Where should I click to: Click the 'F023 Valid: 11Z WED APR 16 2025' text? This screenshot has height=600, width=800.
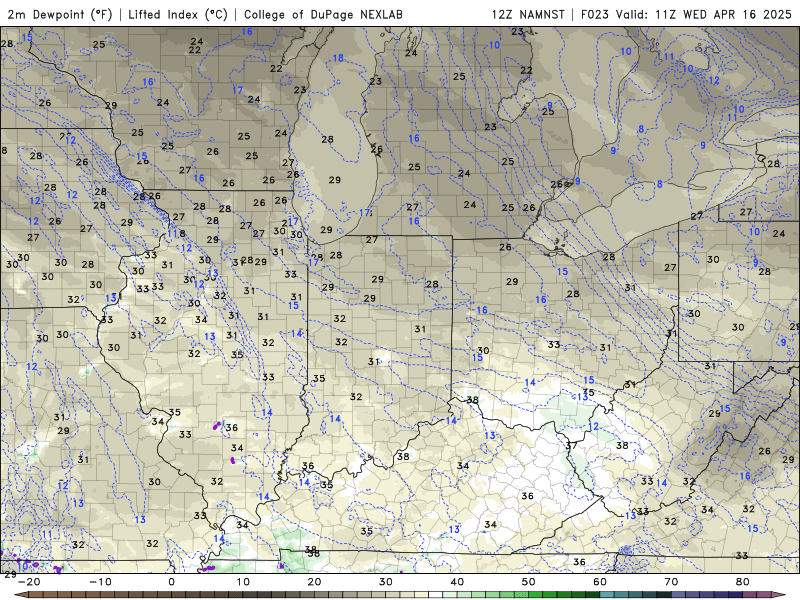click(x=686, y=14)
